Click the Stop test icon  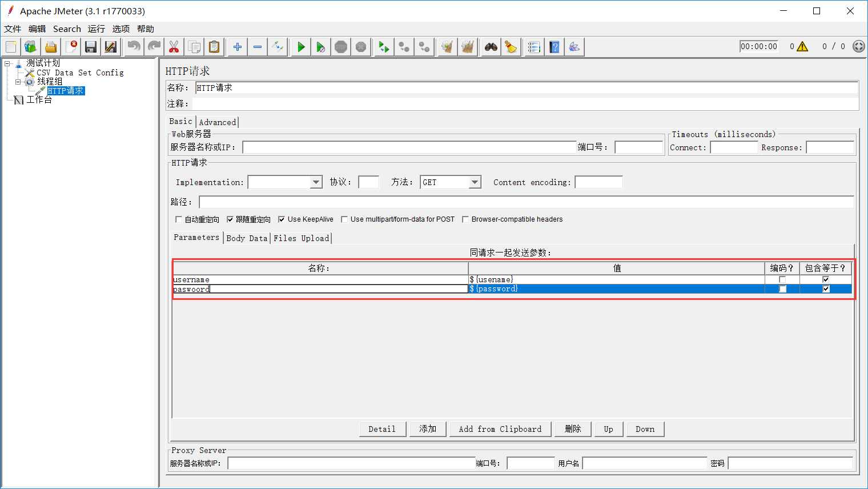[341, 47]
